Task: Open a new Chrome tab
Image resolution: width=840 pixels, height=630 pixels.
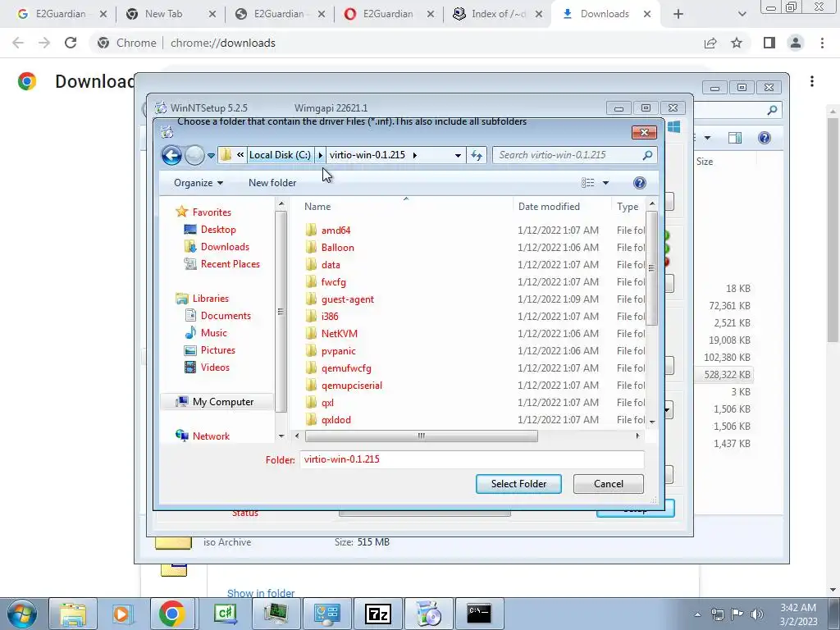Action: [678, 14]
